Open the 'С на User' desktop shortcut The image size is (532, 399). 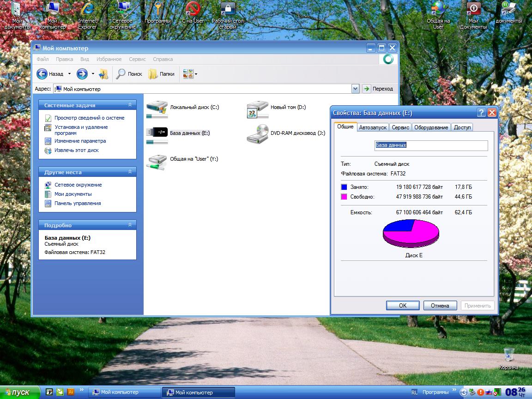click(193, 13)
